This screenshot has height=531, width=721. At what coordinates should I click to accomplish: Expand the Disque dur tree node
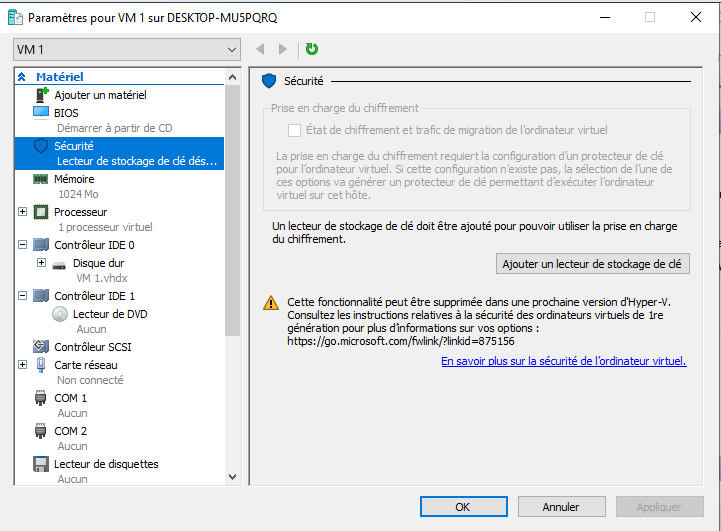41,263
